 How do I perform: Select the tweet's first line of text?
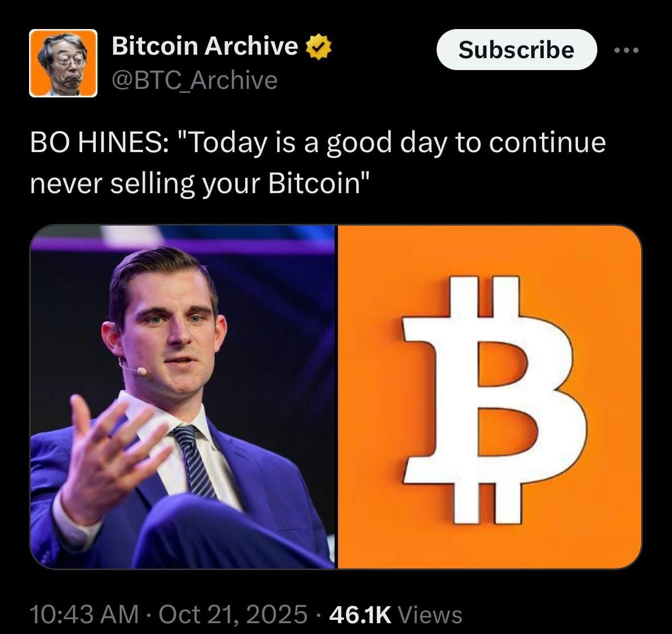(318, 143)
